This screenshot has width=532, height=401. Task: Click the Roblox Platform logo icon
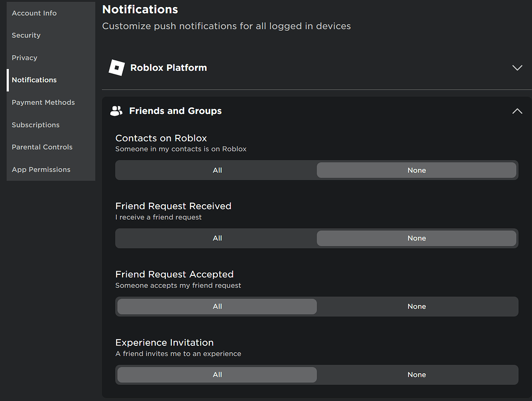pos(117,67)
